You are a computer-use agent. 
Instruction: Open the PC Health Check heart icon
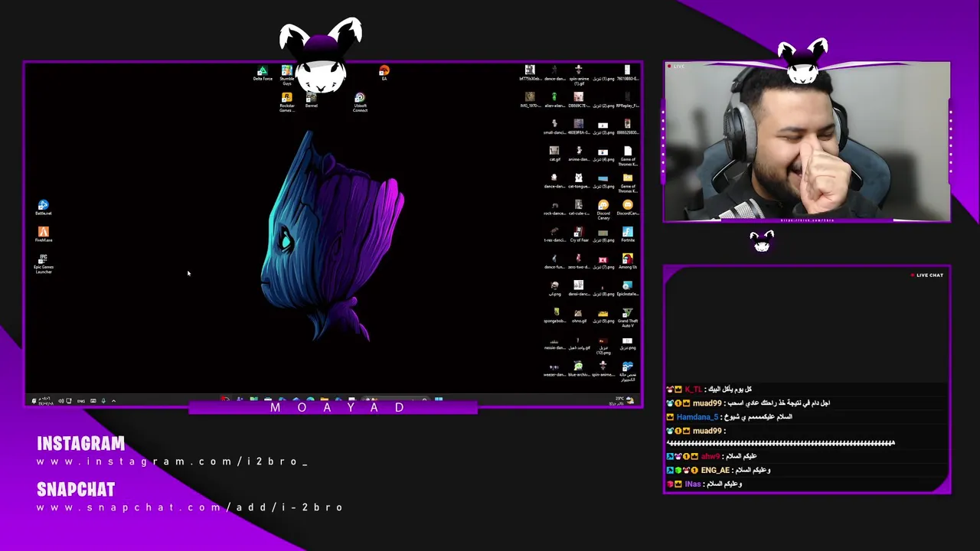(628, 370)
